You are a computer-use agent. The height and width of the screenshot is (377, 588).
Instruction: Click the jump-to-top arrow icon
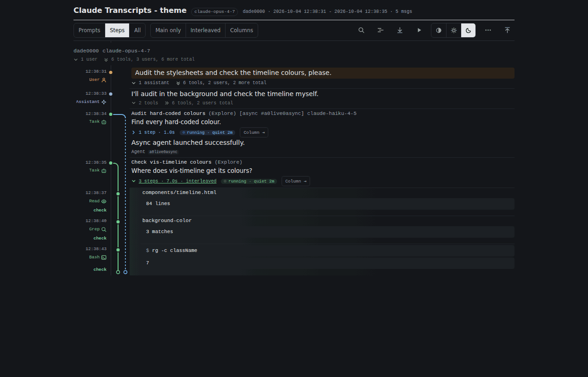pyautogui.click(x=507, y=30)
